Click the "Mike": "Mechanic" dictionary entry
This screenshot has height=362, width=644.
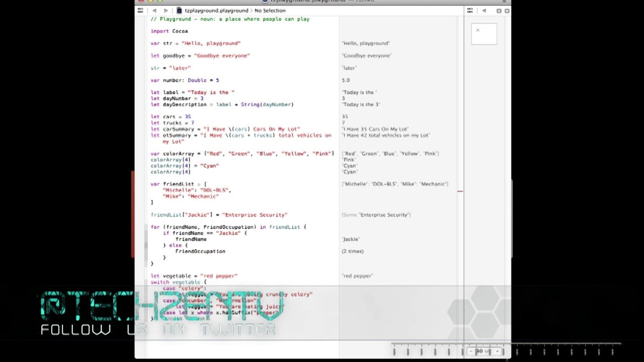191,196
